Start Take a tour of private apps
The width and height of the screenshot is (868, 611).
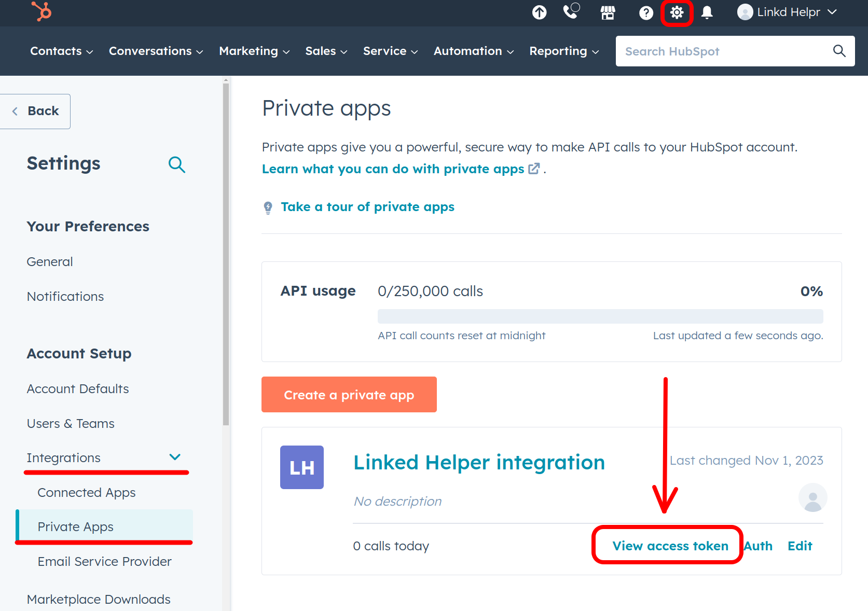point(367,207)
